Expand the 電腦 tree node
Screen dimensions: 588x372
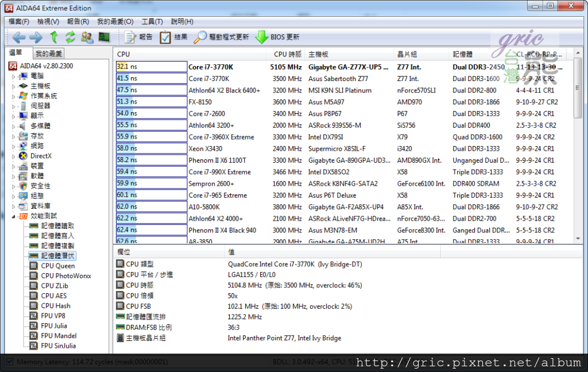[x=14, y=76]
